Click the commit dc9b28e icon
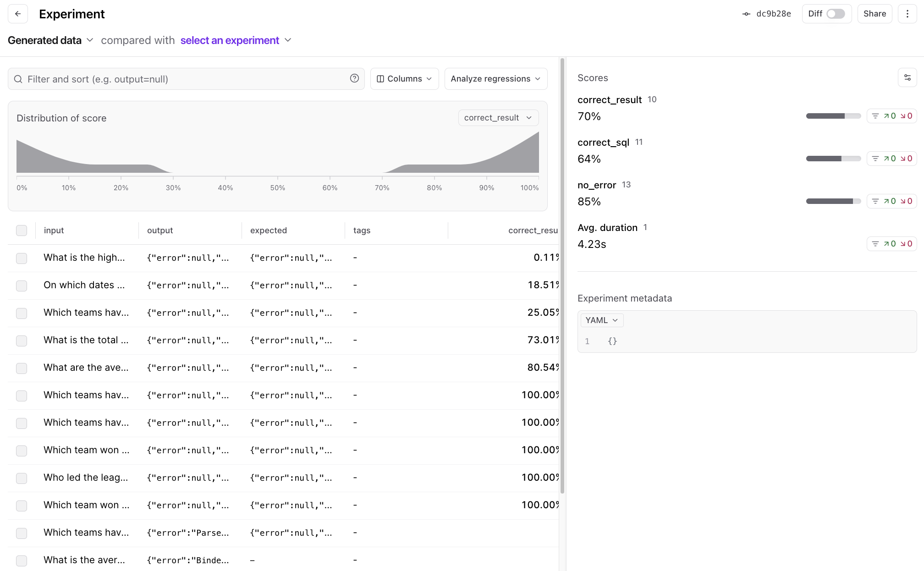This screenshot has width=924, height=571. pos(746,14)
